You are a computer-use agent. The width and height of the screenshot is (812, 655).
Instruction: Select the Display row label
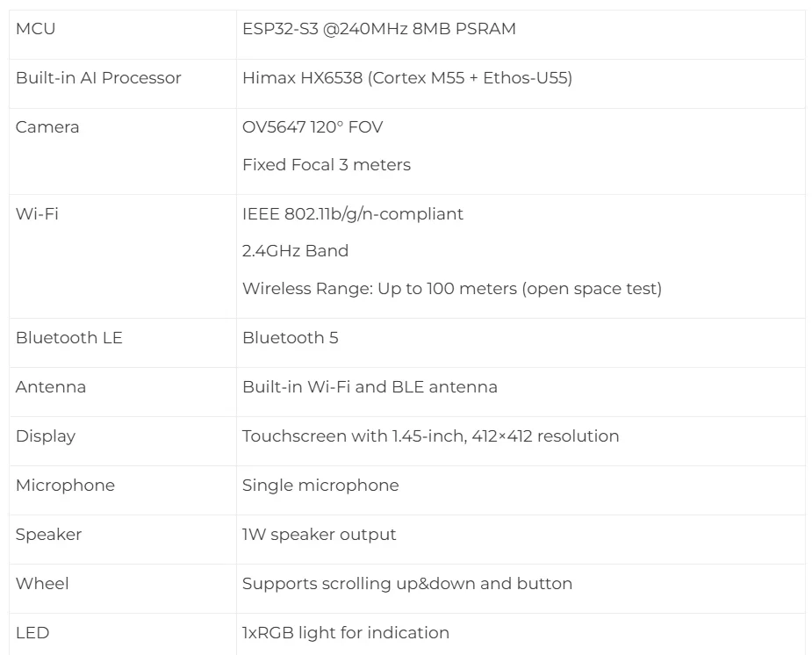[x=46, y=436]
